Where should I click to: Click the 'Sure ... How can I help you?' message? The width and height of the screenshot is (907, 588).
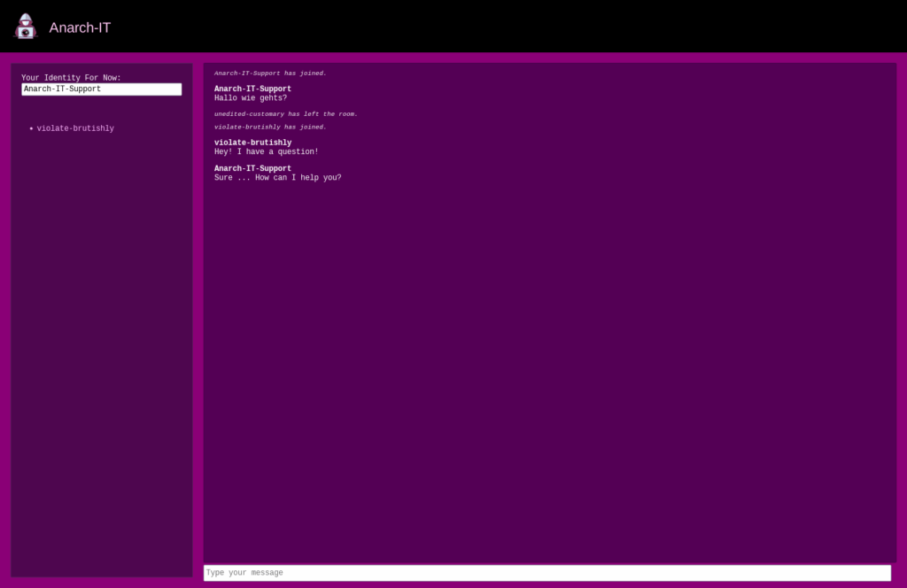277,178
